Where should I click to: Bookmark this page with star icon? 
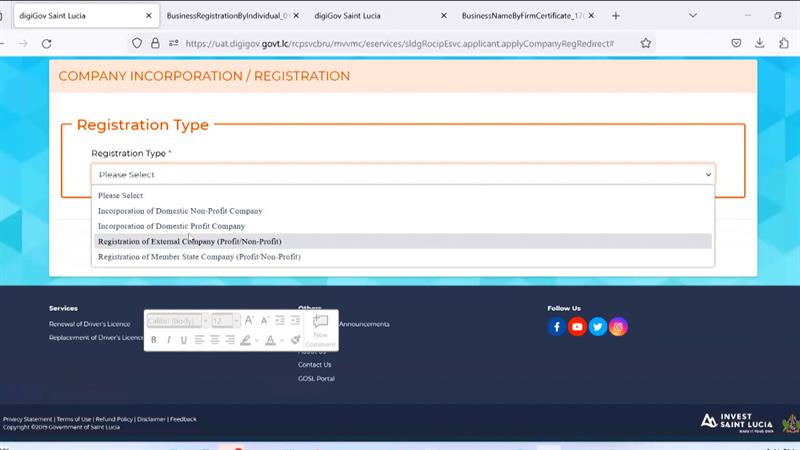tap(646, 43)
